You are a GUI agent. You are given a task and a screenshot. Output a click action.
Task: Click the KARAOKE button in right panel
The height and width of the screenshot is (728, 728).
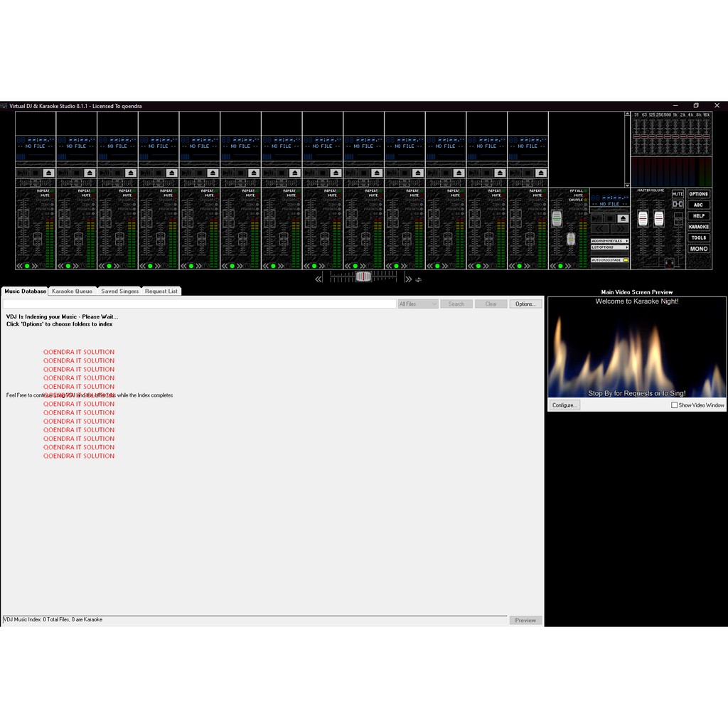point(698,227)
